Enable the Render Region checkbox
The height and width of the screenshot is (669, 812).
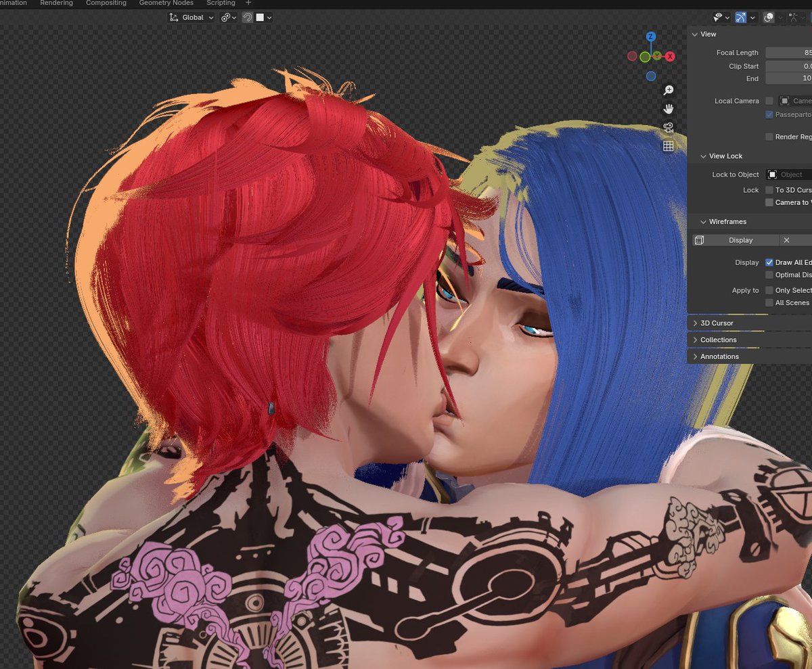(x=769, y=137)
